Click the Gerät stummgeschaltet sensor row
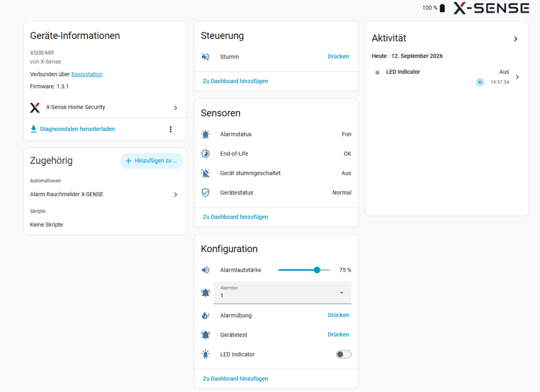 [x=276, y=173]
